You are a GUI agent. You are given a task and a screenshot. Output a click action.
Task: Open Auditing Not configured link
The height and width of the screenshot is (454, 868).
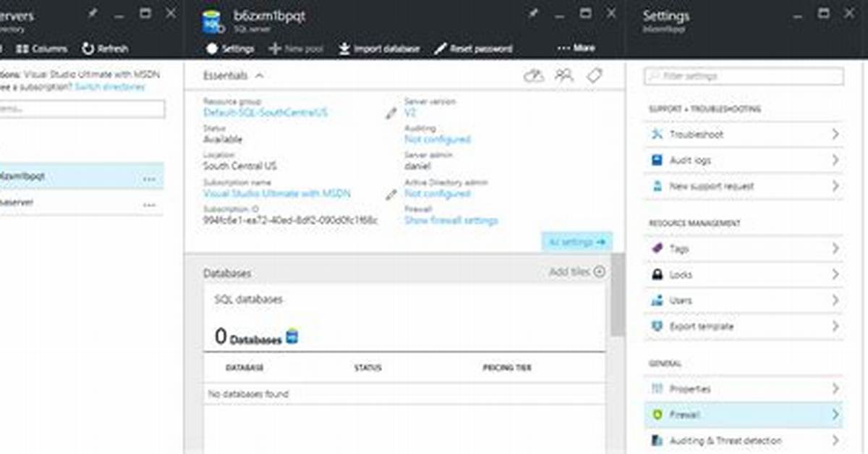(x=437, y=139)
